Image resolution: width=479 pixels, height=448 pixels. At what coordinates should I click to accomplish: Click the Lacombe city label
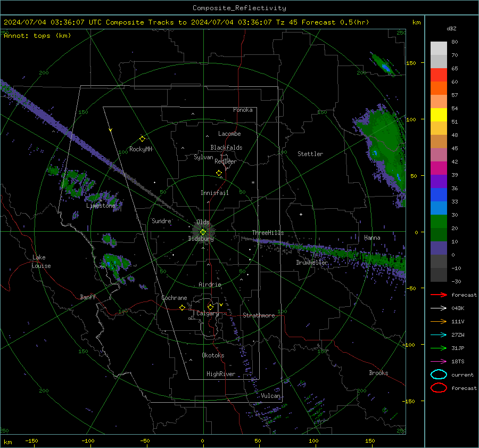click(229, 134)
